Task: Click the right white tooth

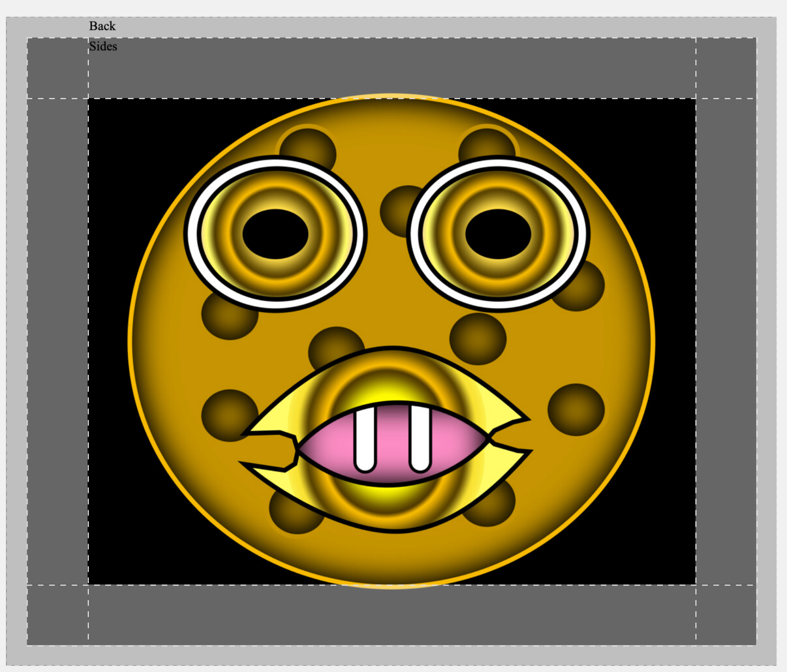Action: pos(420,438)
